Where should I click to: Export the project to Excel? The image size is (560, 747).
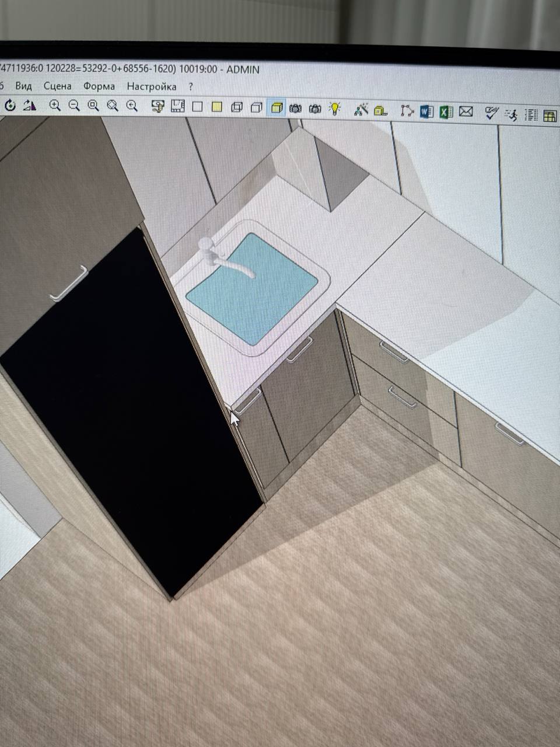tap(446, 111)
